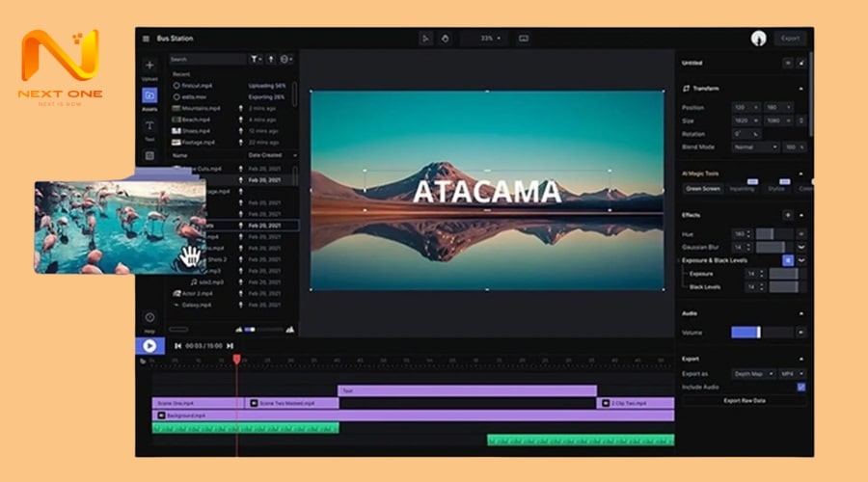The width and height of the screenshot is (868, 482).
Task: Toggle the Exposure & Black Levels effect button
Action: pos(787,260)
